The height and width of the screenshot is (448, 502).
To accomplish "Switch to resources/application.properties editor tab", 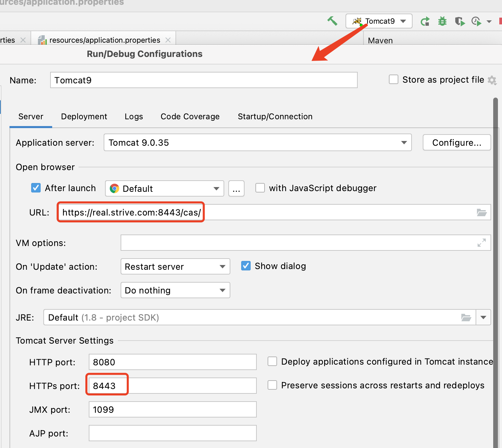I will 104,40.
